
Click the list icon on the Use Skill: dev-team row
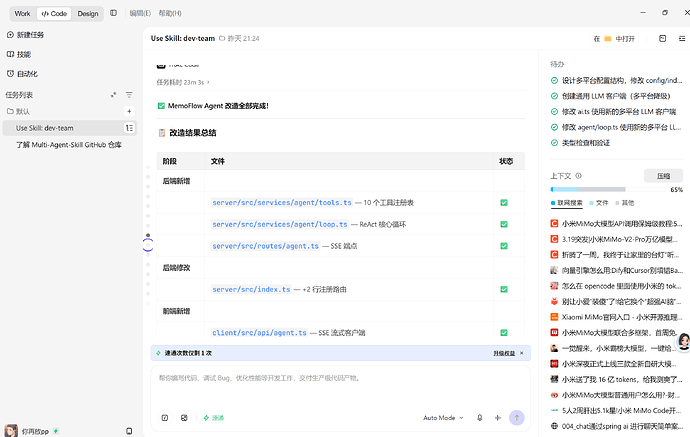(x=129, y=128)
